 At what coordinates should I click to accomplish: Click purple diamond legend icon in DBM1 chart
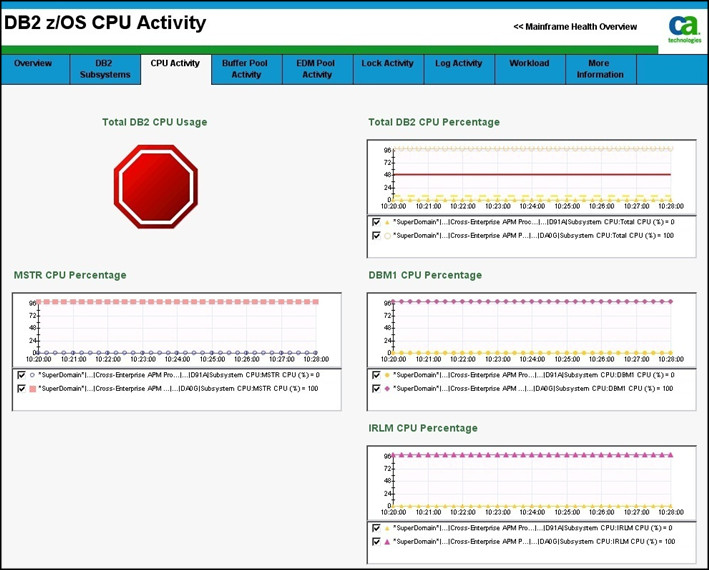click(387, 388)
